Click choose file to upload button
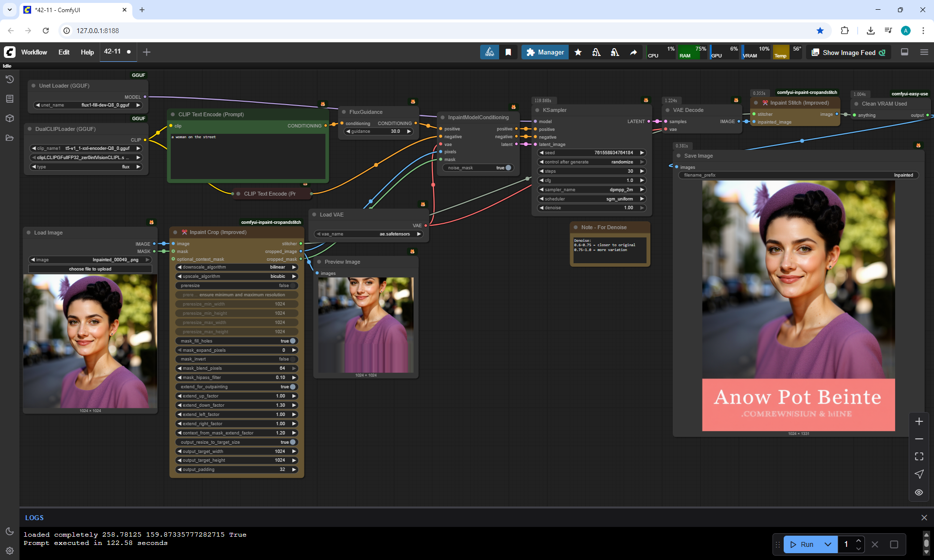 [90, 269]
